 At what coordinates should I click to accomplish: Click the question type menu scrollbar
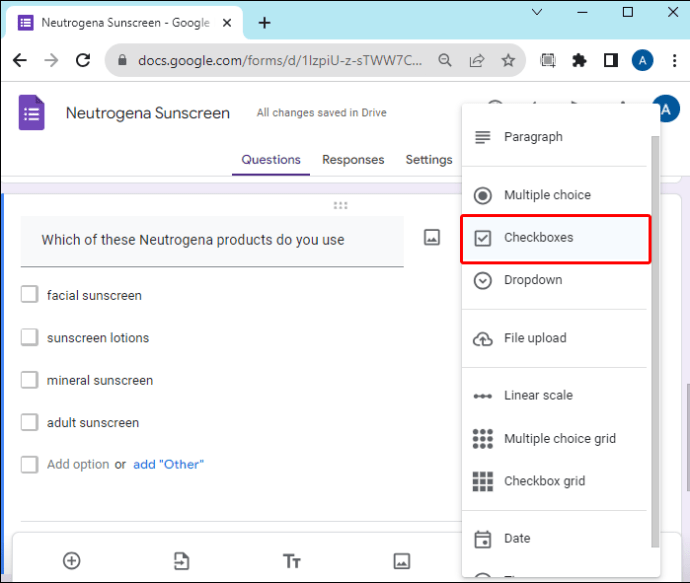coord(655,341)
